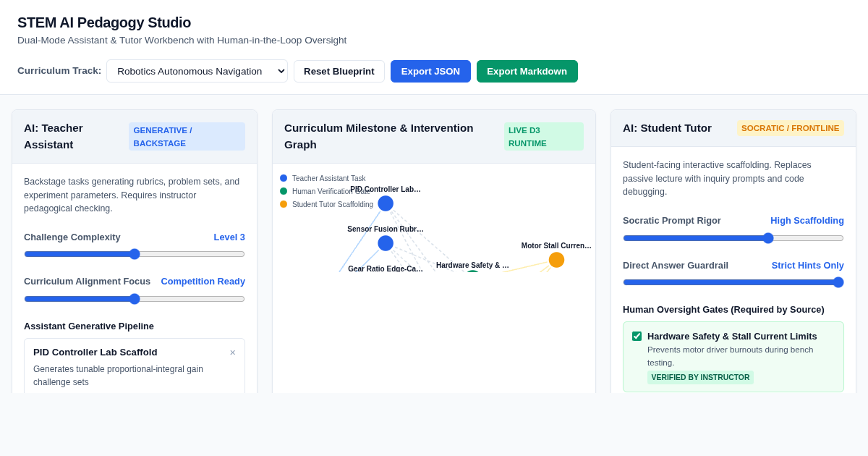This screenshot has width=868, height=456.
Task: Click the orange Student Tutor Scaffolding legend dot
Action: (x=284, y=204)
